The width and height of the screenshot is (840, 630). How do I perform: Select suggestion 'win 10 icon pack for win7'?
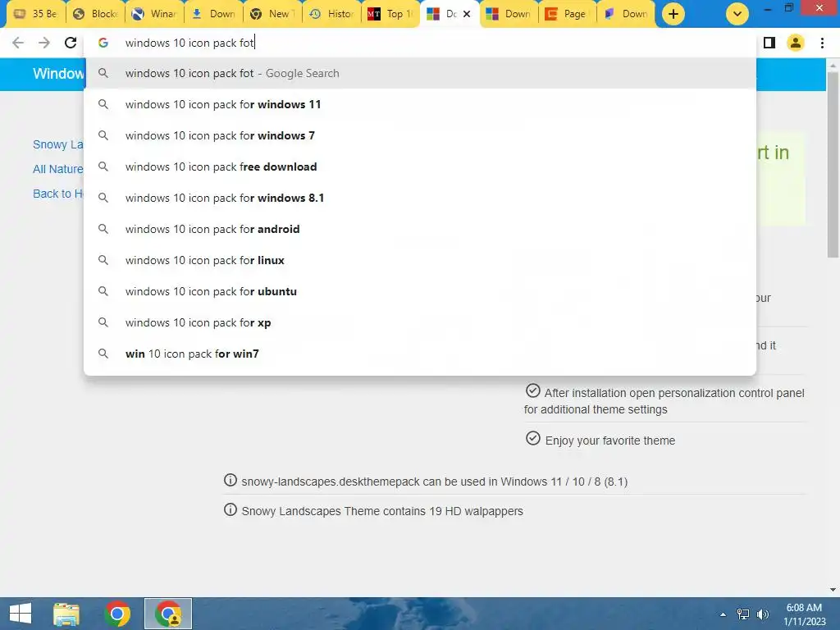(x=420, y=354)
